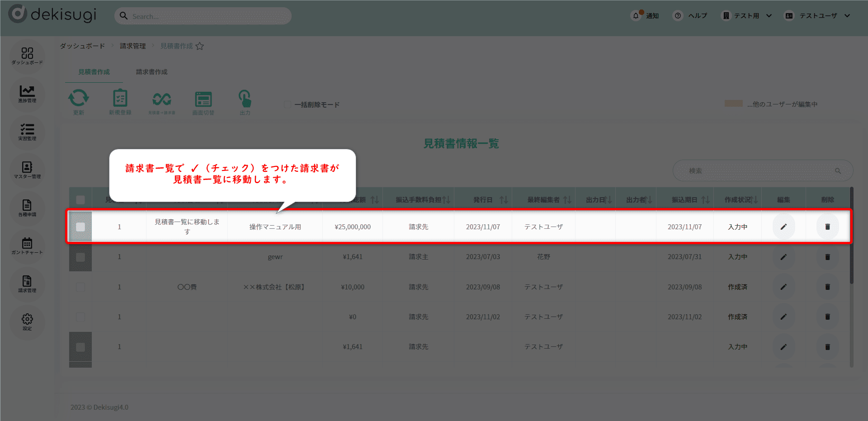This screenshot has height=421, width=868.
Task: Select the 見積書作成 tab
Action: point(94,72)
